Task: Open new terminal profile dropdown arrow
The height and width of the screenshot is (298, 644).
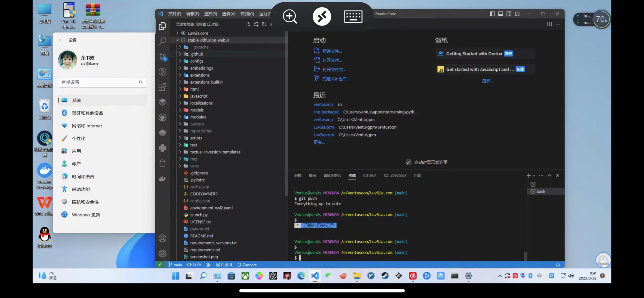Action: click(x=534, y=176)
